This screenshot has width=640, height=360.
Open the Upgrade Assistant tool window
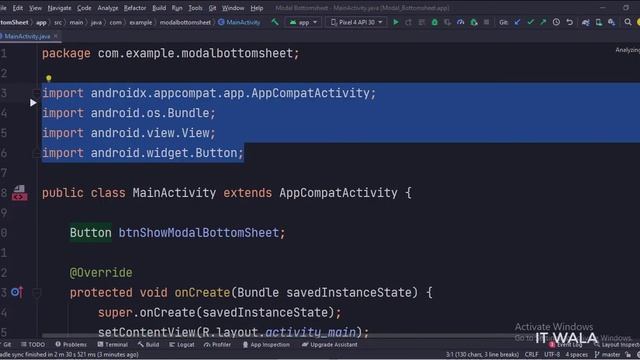[x=330, y=344]
